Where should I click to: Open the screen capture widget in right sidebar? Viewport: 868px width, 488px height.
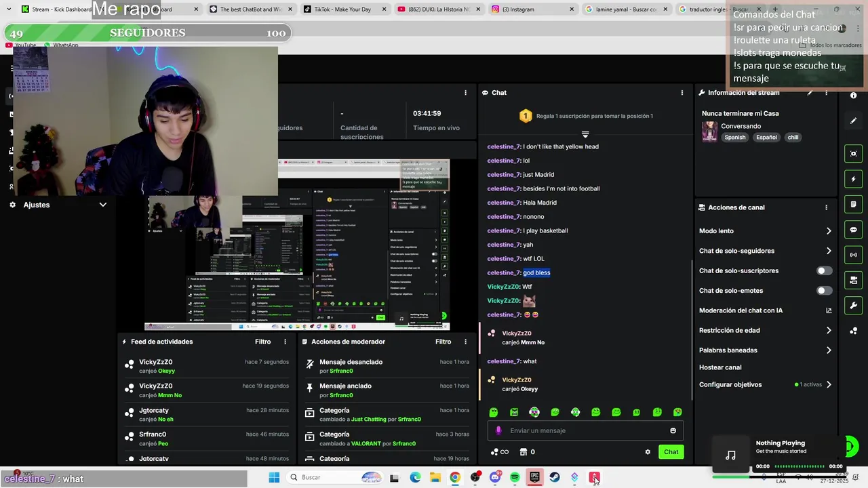tap(853, 154)
